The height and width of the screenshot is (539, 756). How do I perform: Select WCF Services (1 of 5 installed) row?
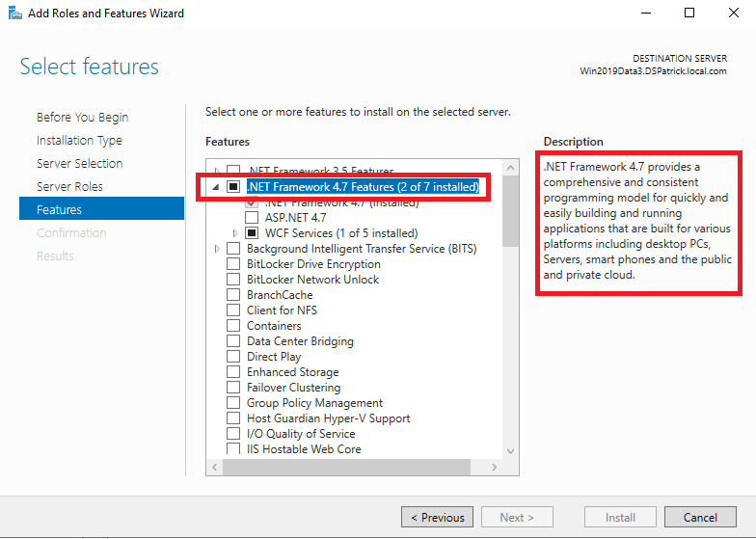point(341,233)
